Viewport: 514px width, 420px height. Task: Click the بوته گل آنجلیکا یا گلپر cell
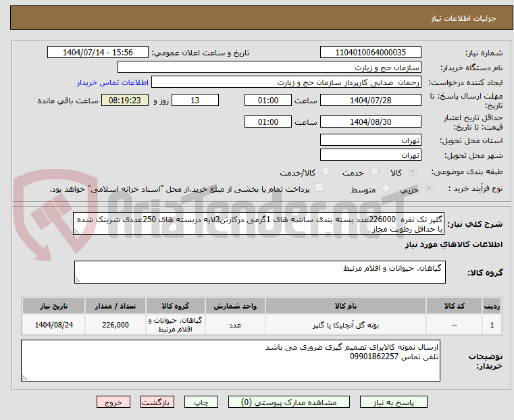(x=346, y=325)
